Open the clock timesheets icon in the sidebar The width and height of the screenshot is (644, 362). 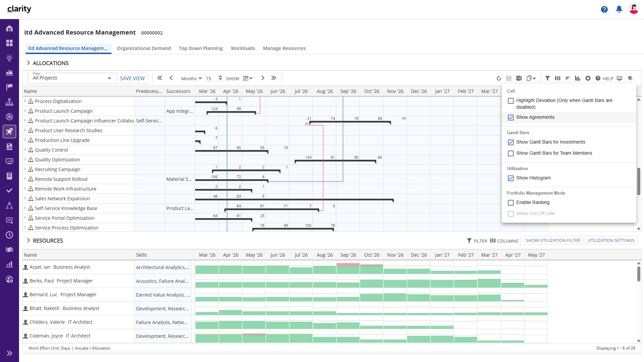(x=9, y=235)
